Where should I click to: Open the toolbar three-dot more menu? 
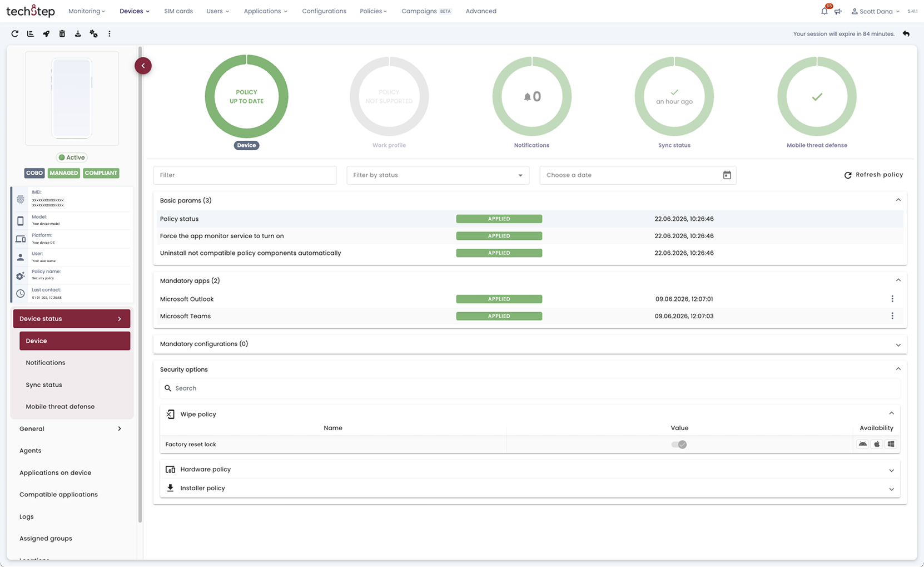(x=110, y=34)
